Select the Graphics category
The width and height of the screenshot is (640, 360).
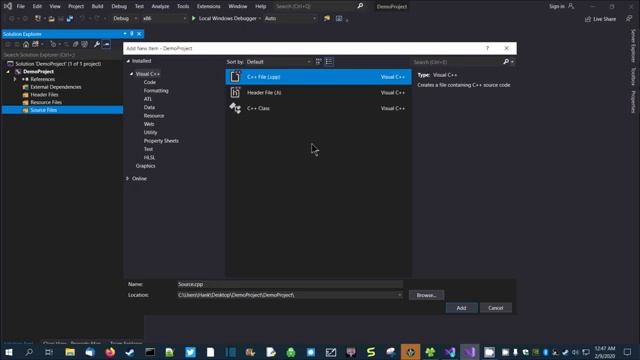pyautogui.click(x=145, y=166)
